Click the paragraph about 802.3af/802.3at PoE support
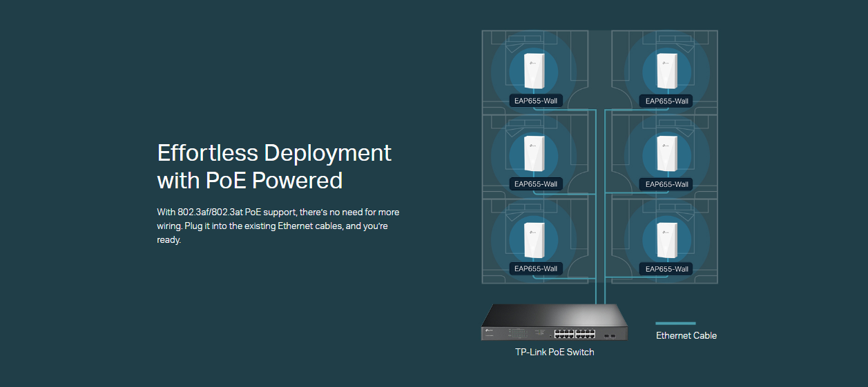The width and height of the screenshot is (868, 387). pyautogui.click(x=278, y=226)
